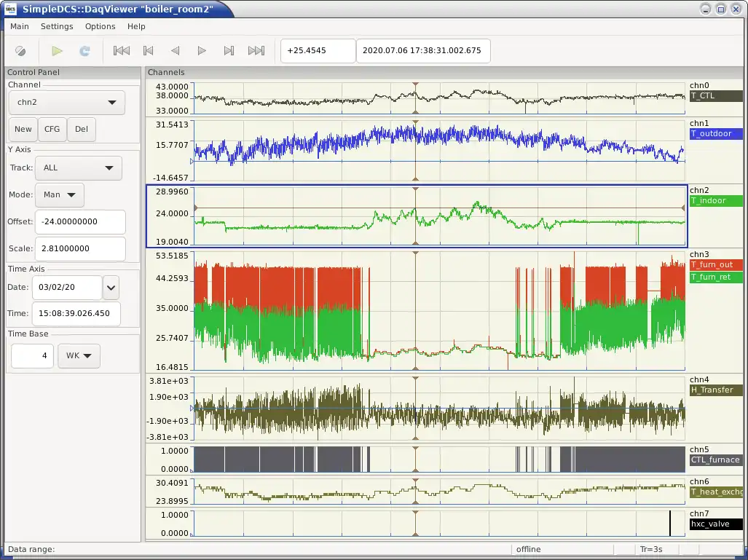Open the Time Base WK unit dropdown
Viewport: 748px width, 560px height.
pyautogui.click(x=79, y=356)
